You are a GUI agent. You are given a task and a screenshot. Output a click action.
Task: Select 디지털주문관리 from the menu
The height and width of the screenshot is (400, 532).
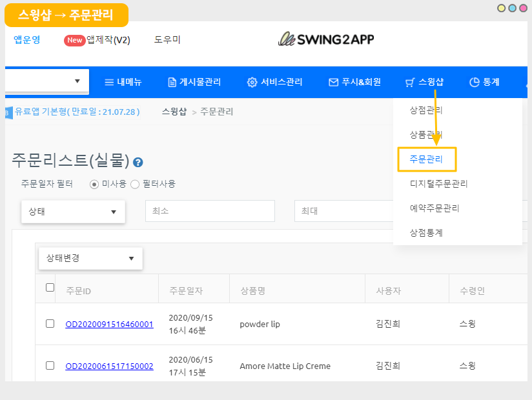(438, 184)
